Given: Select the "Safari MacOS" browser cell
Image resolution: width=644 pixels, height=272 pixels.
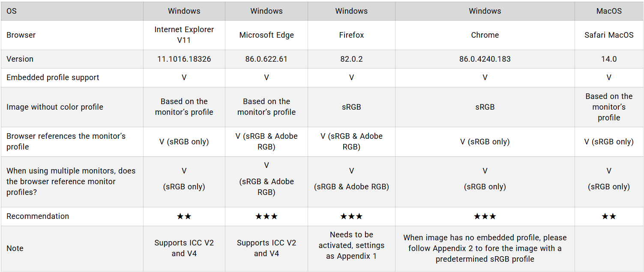Looking at the screenshot, I should pyautogui.click(x=608, y=35).
